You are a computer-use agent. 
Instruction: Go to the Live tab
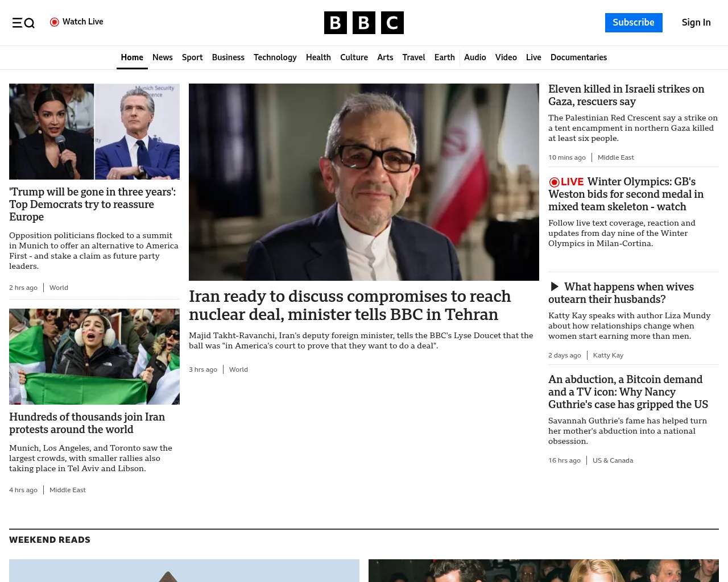533,57
